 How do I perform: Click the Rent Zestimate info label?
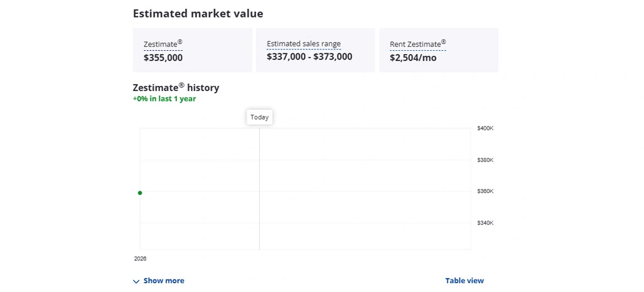(417, 44)
